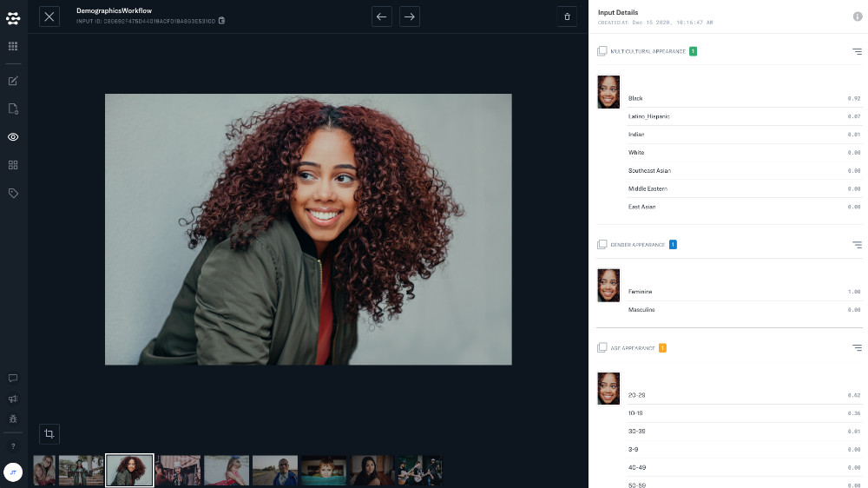This screenshot has height=488, width=868.
Task: Select face thumbnail in Age Appearance section
Action: 608,388
